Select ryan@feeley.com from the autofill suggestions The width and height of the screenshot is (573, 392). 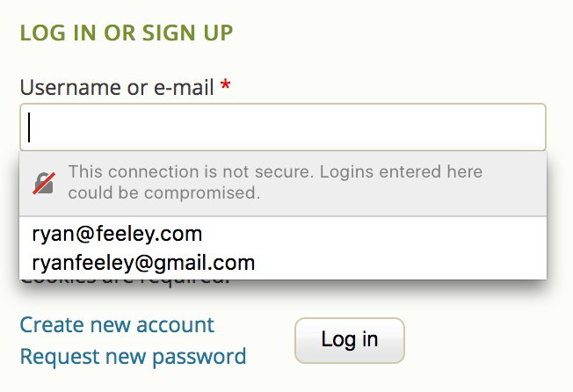coord(117,234)
